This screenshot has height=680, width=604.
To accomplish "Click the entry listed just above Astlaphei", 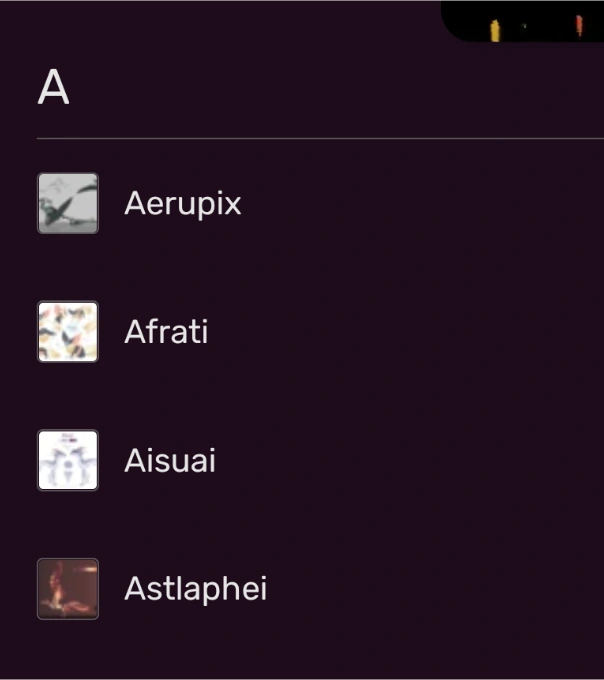I will pos(170,460).
